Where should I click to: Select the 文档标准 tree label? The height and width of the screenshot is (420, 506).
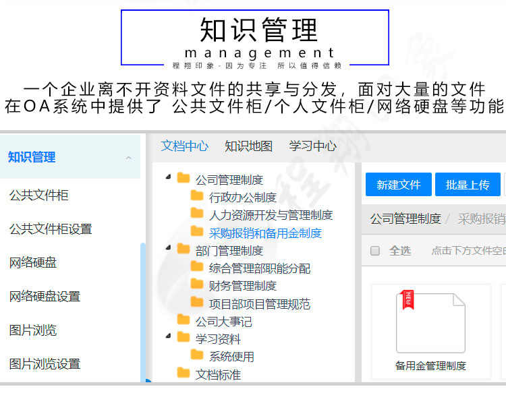click(218, 375)
